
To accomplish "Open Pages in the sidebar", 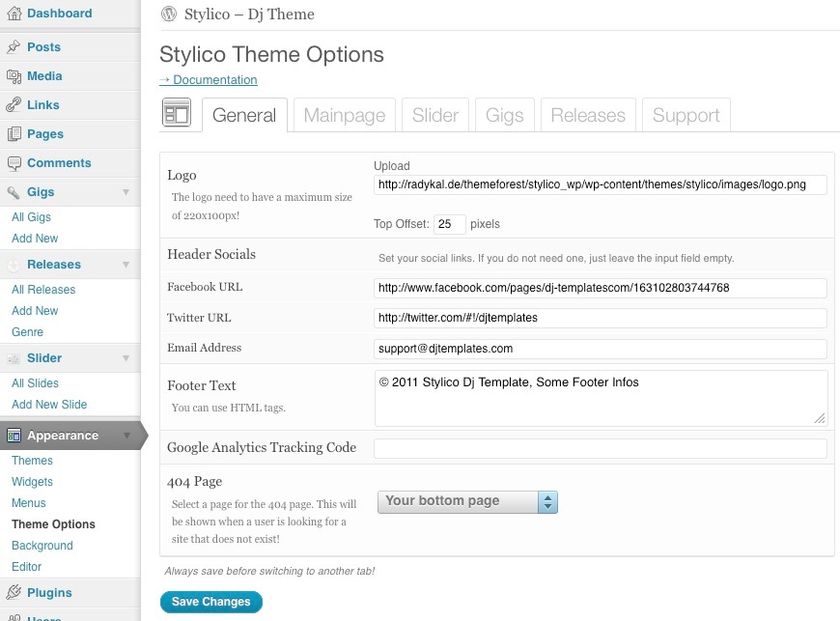I will tap(45, 134).
